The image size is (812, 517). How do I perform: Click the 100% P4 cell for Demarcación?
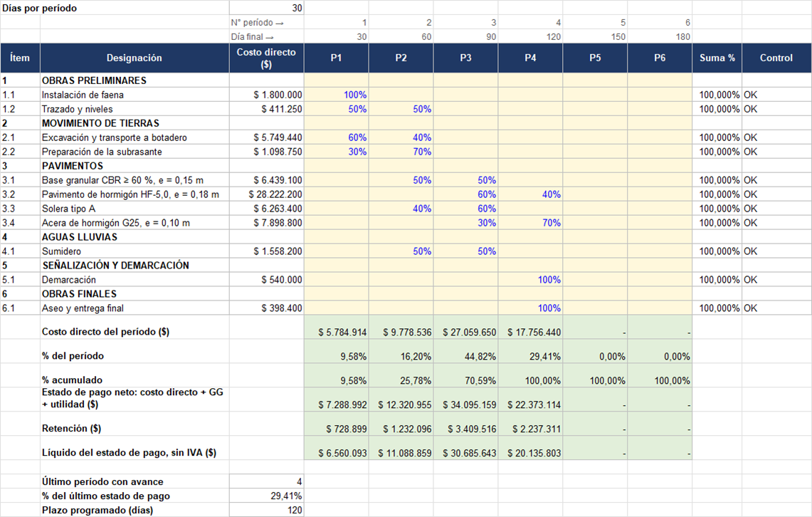click(530, 280)
